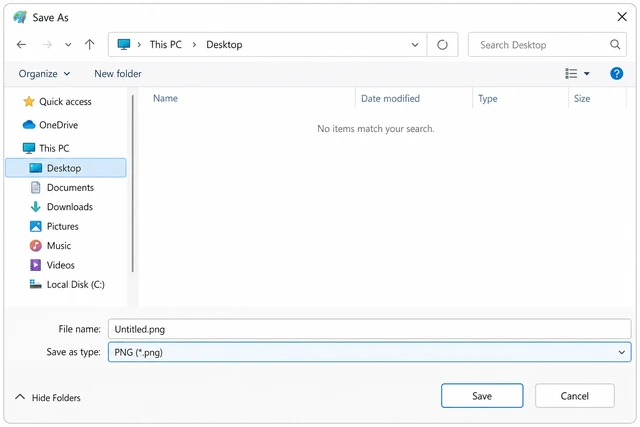Viewport: 640px width, 427px height.
Task: Sort by Date modified column header
Action: tap(390, 98)
